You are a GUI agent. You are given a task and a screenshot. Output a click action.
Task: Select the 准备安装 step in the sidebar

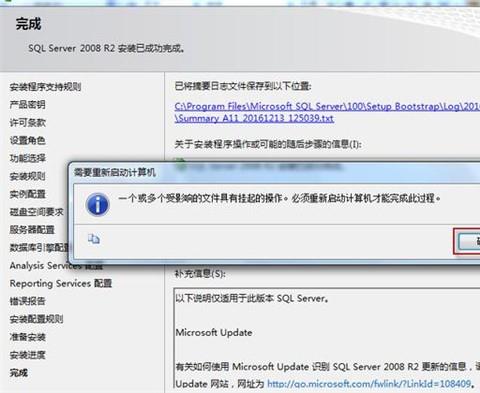point(27,337)
